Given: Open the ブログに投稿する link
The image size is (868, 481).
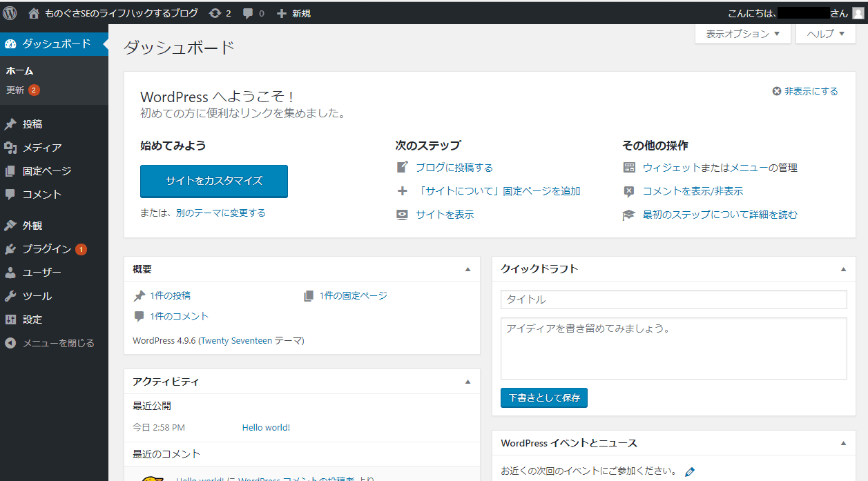Looking at the screenshot, I should 454,168.
